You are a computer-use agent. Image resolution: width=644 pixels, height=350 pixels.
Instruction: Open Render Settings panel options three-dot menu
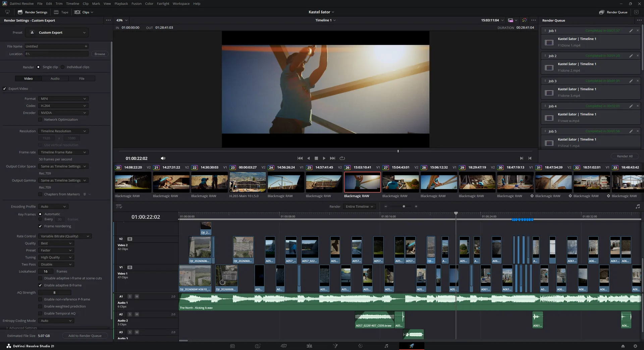(x=108, y=20)
